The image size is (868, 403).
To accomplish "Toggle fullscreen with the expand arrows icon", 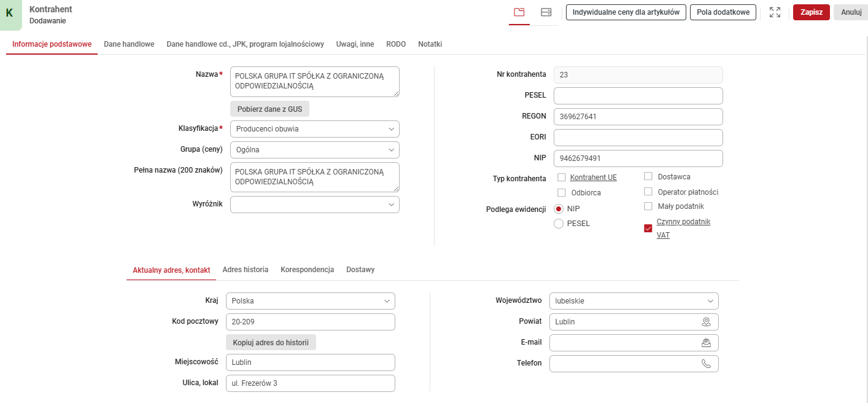I will (775, 12).
